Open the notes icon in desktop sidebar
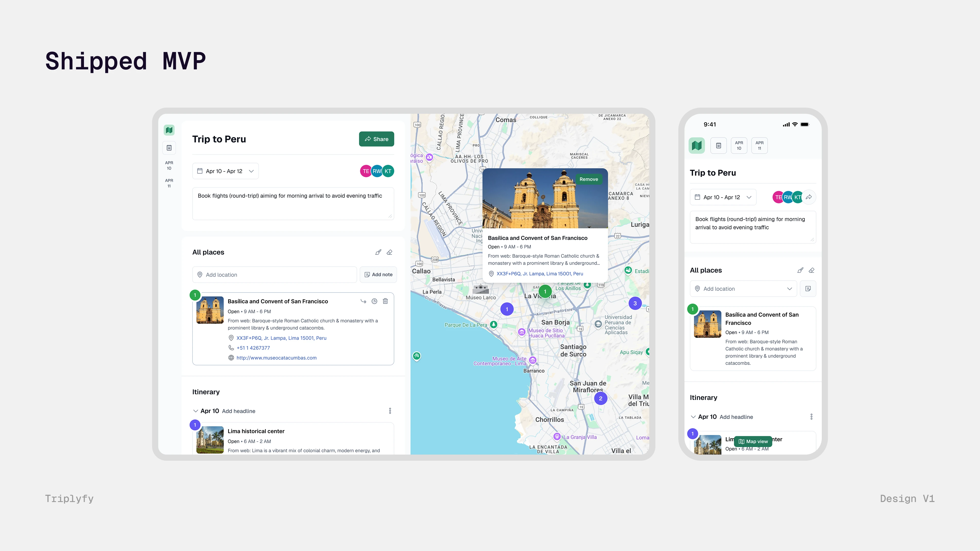Image resolution: width=980 pixels, height=551 pixels. pyautogui.click(x=169, y=147)
